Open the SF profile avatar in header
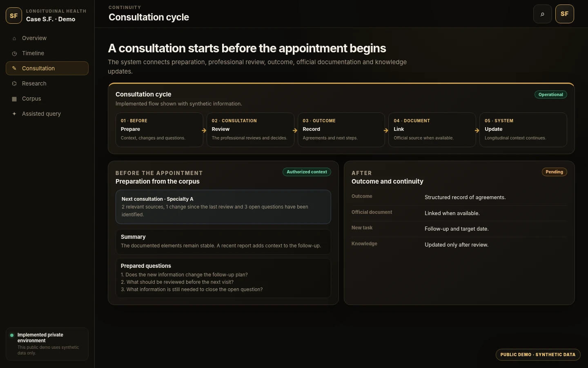This screenshot has height=368, width=588. [x=565, y=14]
